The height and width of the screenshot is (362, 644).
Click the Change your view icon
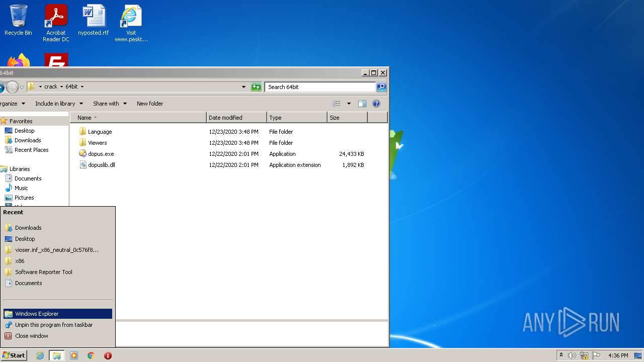pos(337,104)
